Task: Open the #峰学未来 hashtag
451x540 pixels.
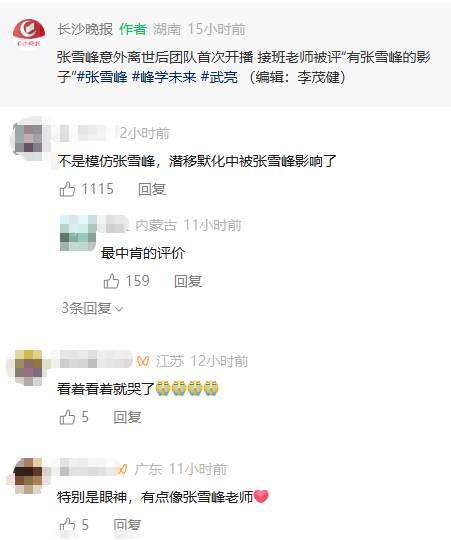Action: [164, 77]
